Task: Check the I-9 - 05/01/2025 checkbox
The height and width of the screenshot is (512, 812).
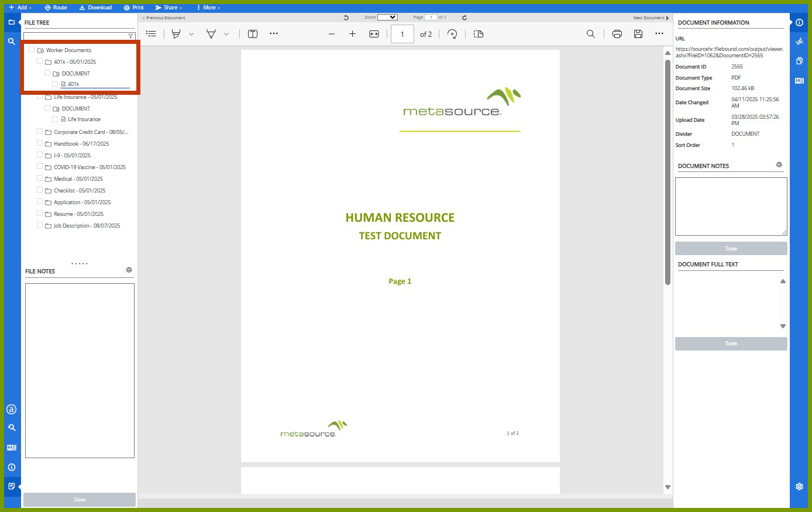Action: [40, 154]
